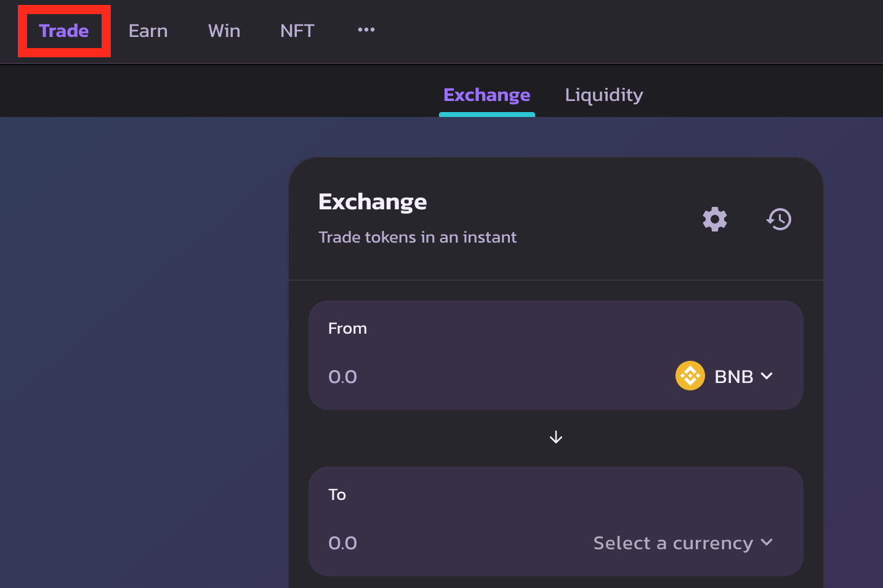Click chevron next to Select a currency

click(767, 542)
